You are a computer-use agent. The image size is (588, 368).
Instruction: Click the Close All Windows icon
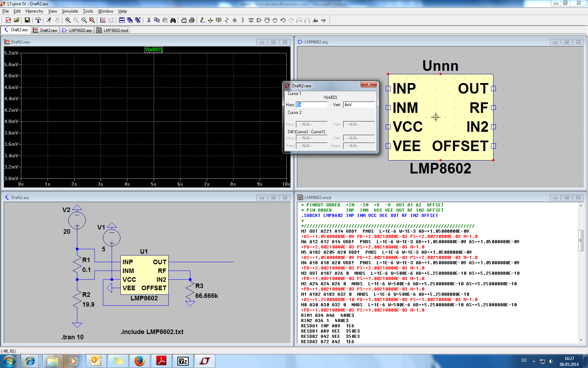(138, 20)
